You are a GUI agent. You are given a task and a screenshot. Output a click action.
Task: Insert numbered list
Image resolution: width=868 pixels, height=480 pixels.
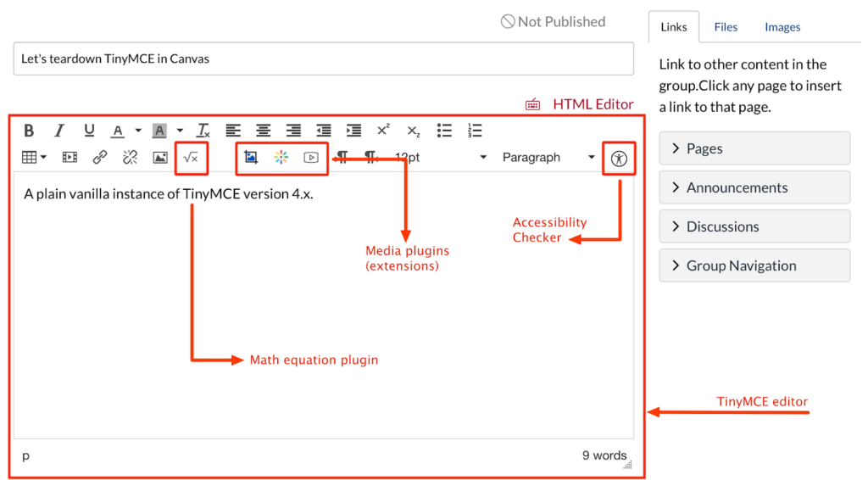pyautogui.click(x=475, y=131)
